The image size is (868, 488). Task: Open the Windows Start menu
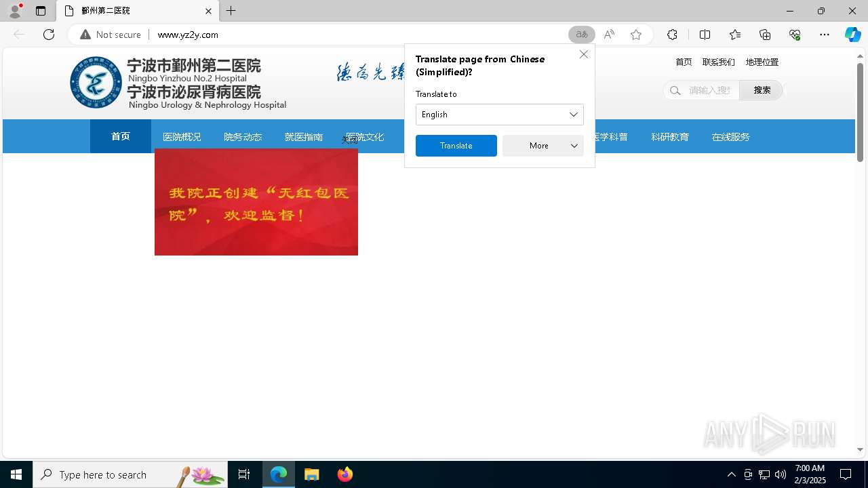click(x=16, y=474)
